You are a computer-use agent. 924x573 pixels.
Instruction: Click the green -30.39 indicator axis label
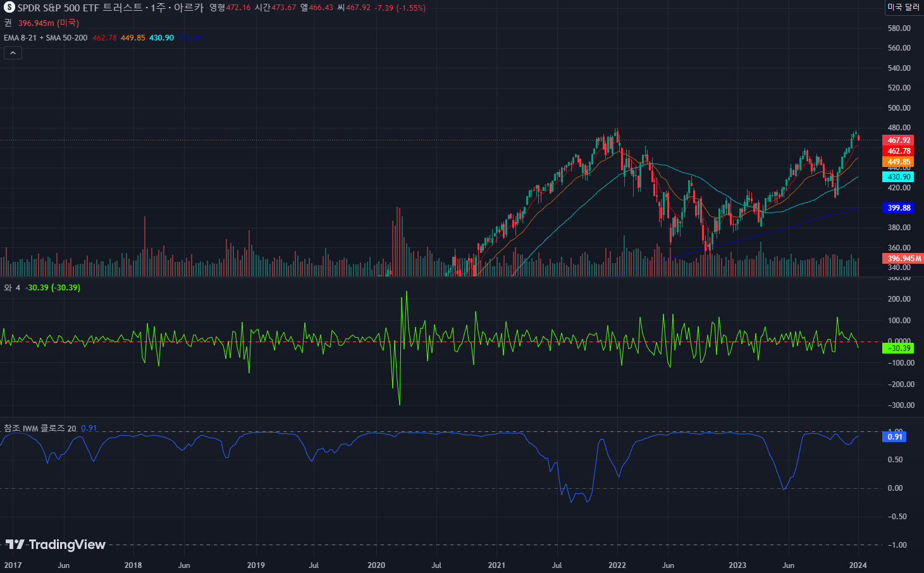[x=899, y=348]
